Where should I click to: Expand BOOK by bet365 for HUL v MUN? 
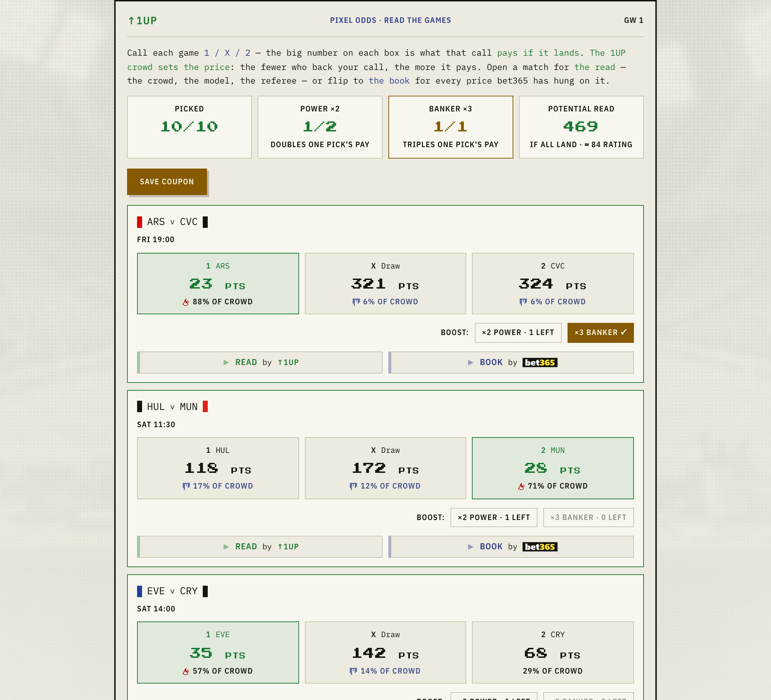(511, 547)
